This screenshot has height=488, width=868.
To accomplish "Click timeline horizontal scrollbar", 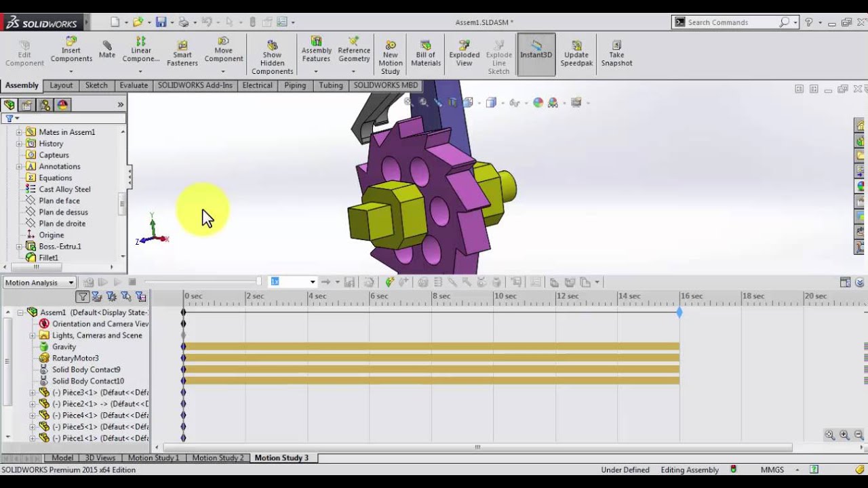I will pyautogui.click(x=477, y=447).
